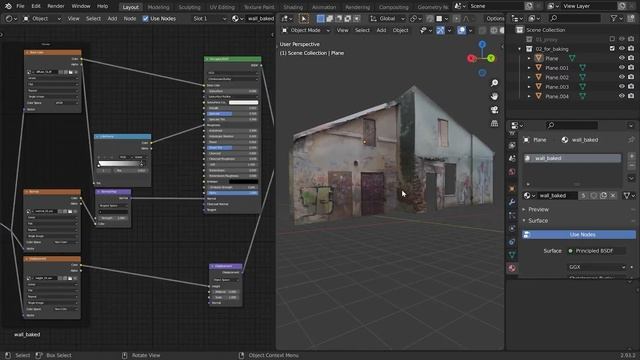Expand the Plane object in outliner

(x=529, y=58)
